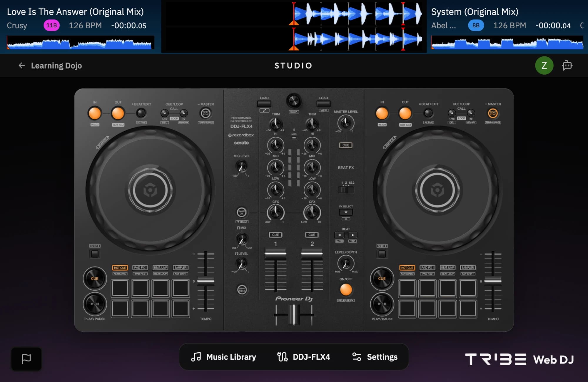Switch Beat FX channel selector

click(x=346, y=190)
